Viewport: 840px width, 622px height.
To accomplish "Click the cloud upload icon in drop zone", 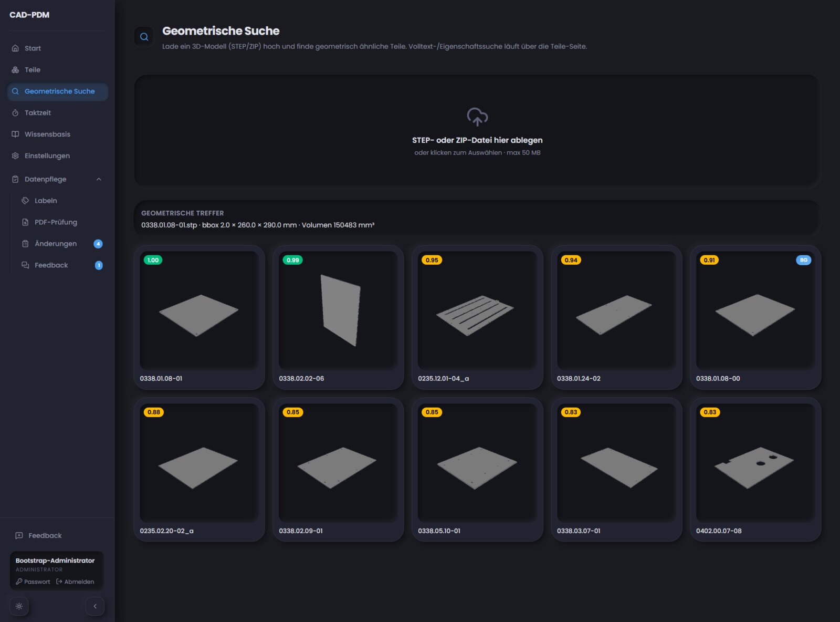I will pyautogui.click(x=477, y=117).
